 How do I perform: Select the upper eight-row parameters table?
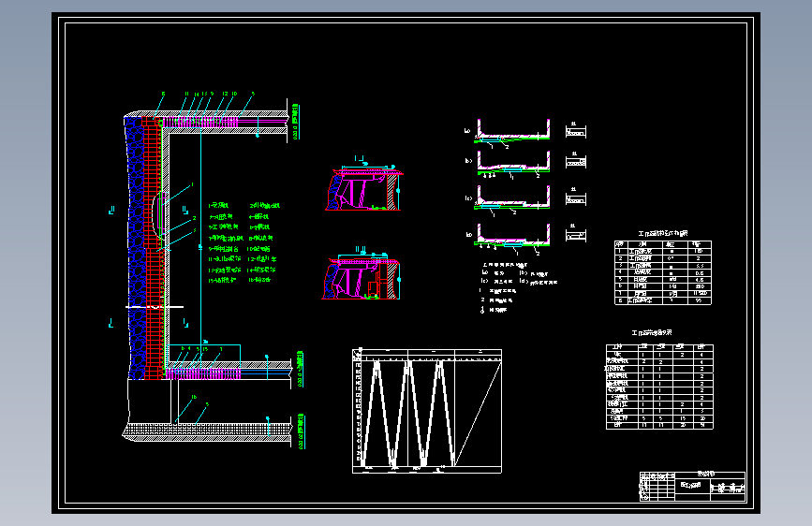pos(663,272)
